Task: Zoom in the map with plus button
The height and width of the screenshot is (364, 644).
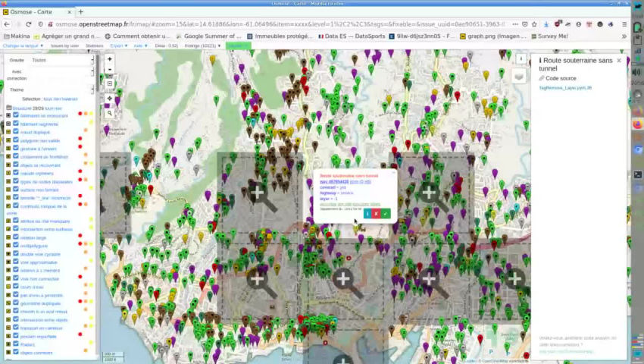Action: tap(109, 59)
